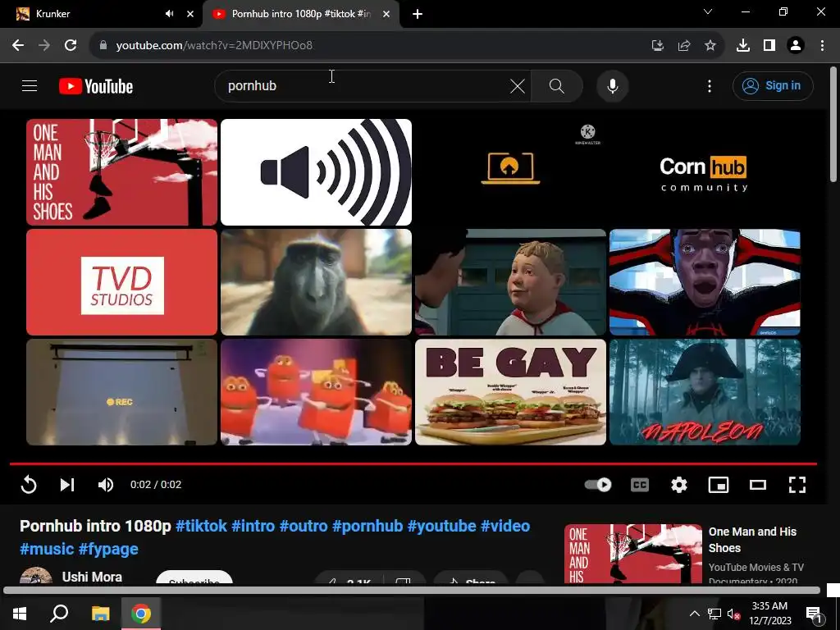Open the speaker sound icon thumbnail
This screenshot has height=630, width=840.
click(316, 172)
